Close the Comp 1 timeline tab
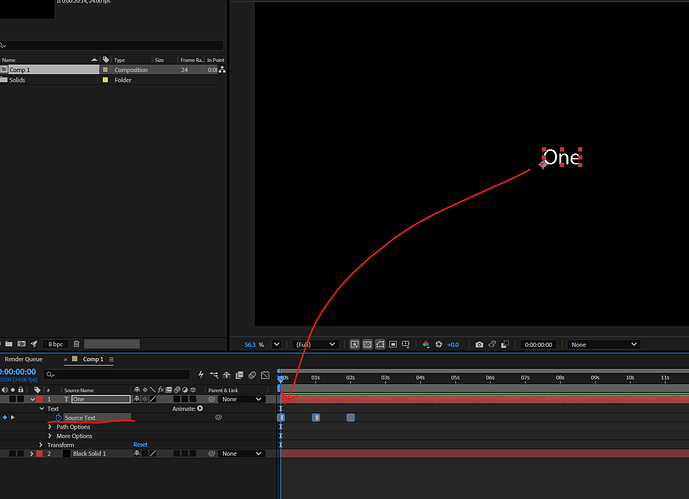 [66, 359]
